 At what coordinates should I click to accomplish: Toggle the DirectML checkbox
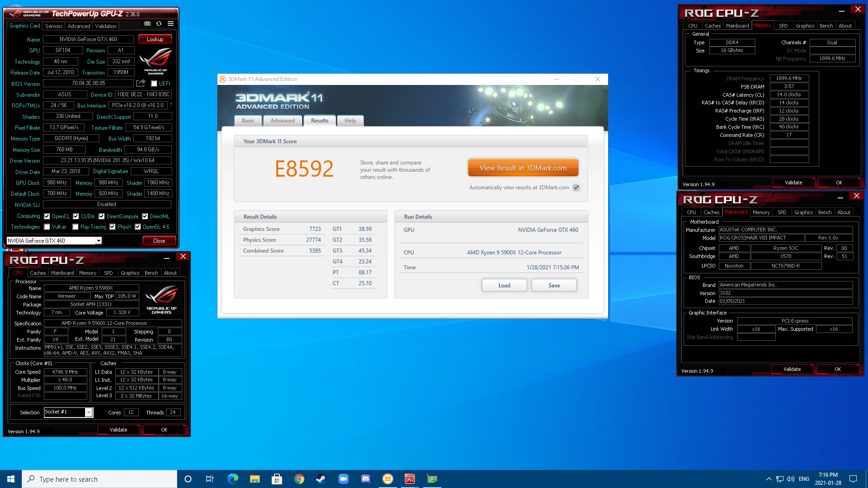[145, 216]
